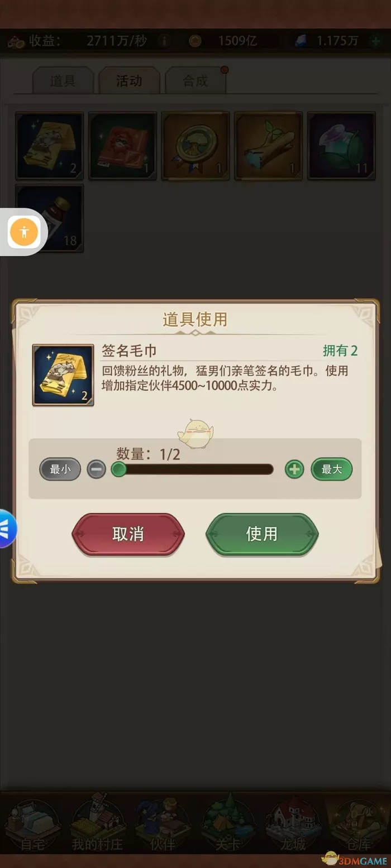Click the green plus coin button top bar

[375, 41]
